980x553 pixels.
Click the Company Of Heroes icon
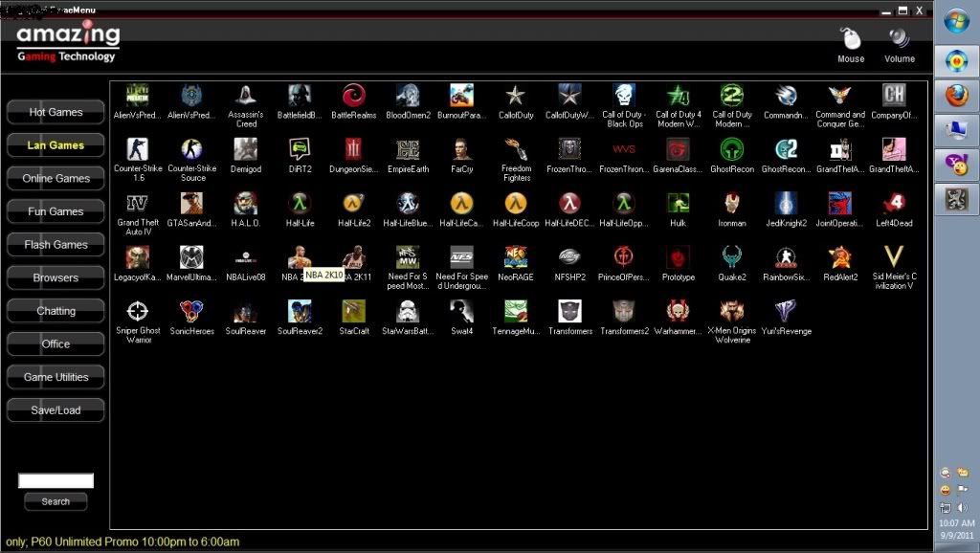(x=895, y=97)
